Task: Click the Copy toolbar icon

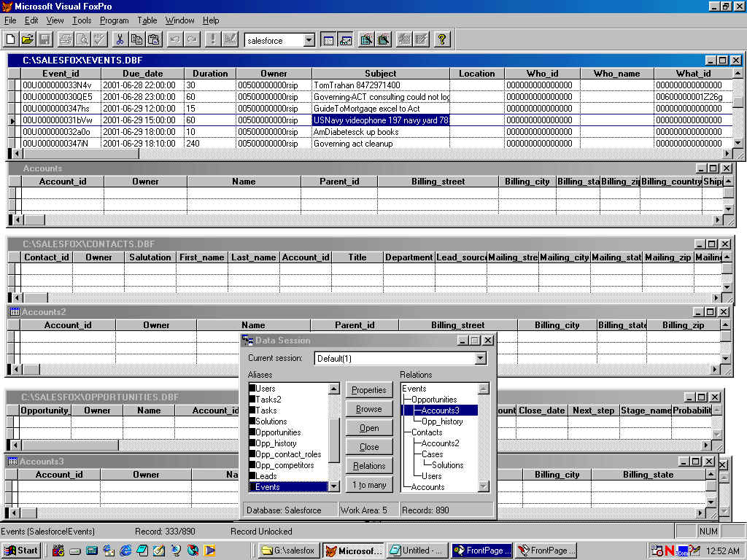Action: (x=136, y=39)
